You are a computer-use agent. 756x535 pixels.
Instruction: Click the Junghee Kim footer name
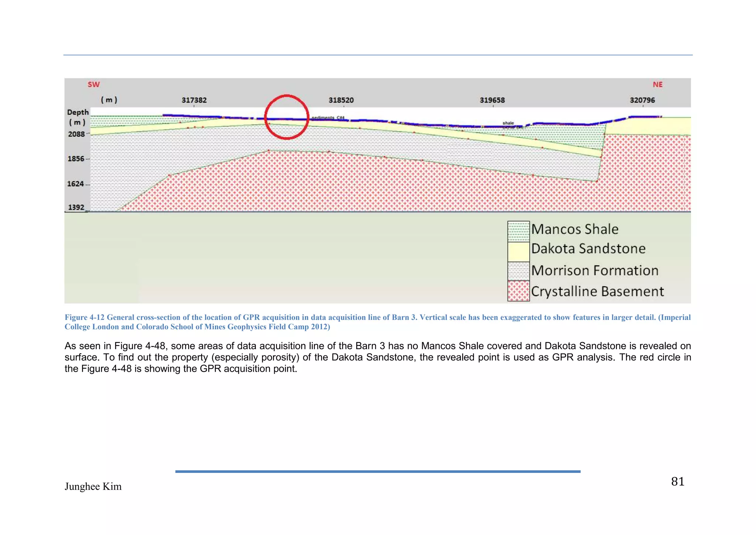pos(93,487)
